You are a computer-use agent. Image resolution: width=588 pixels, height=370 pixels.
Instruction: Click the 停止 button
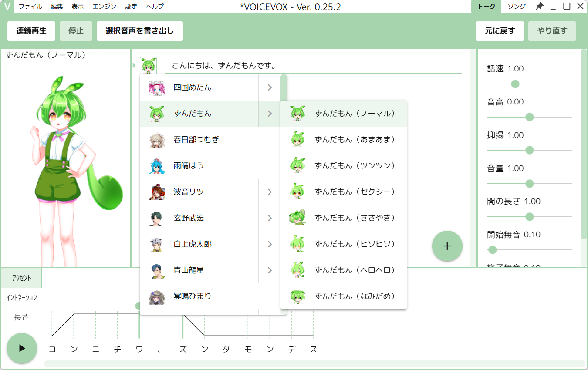click(x=76, y=31)
